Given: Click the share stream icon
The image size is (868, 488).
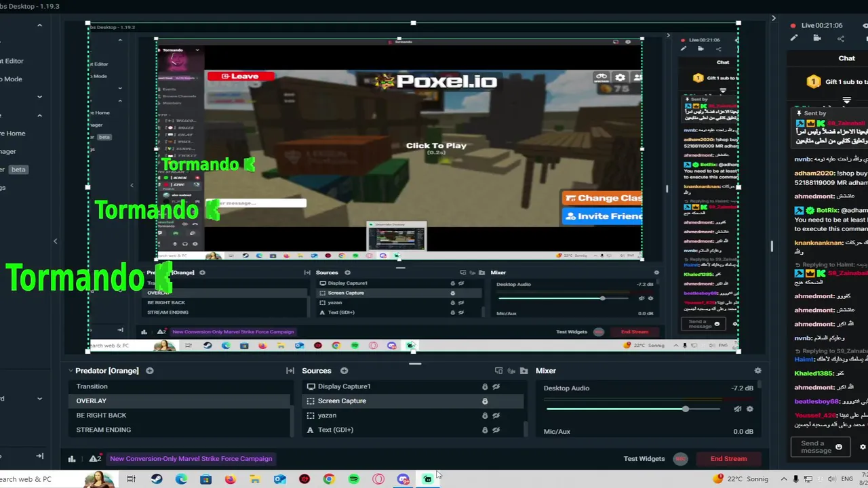Looking at the screenshot, I should 841,38.
